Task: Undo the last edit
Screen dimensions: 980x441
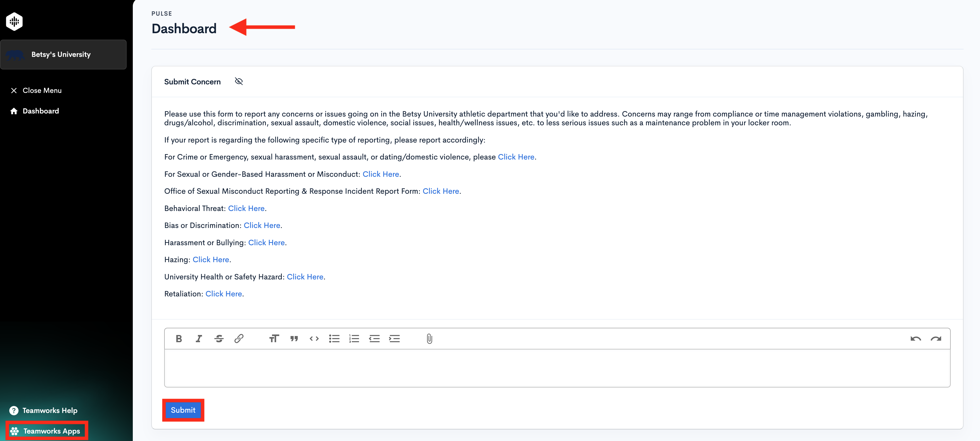Action: [916, 338]
